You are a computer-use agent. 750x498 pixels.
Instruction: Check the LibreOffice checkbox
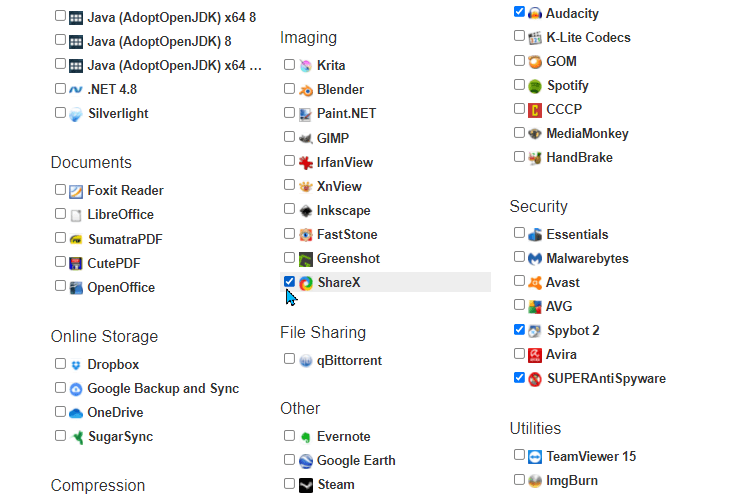(x=60, y=213)
